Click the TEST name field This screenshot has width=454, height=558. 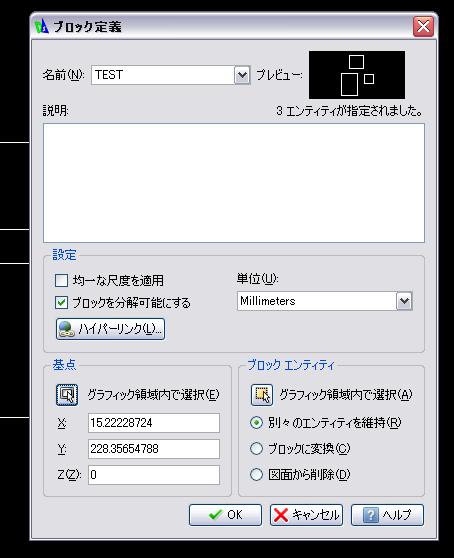click(163, 75)
